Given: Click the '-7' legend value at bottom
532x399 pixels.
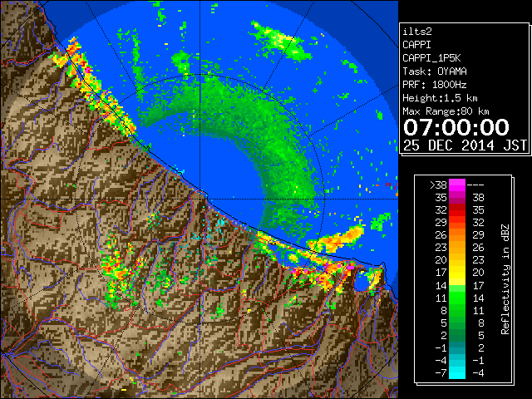Looking at the screenshot, I should (x=441, y=372).
